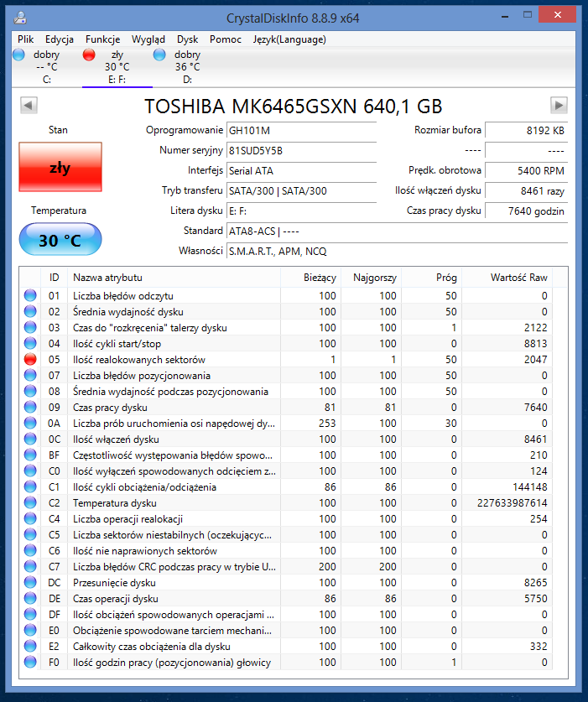Open the Wygląd menu
Viewport: 588px width, 702px height.
click(148, 39)
